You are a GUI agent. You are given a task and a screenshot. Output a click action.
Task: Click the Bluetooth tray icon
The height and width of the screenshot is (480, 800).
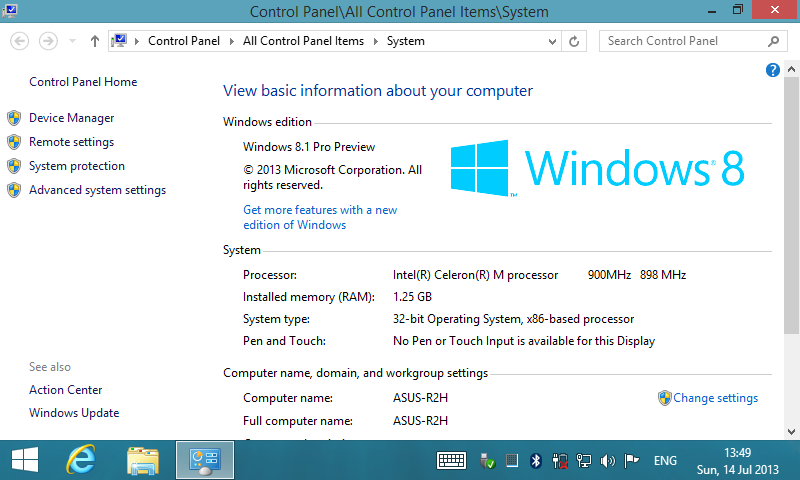point(536,461)
